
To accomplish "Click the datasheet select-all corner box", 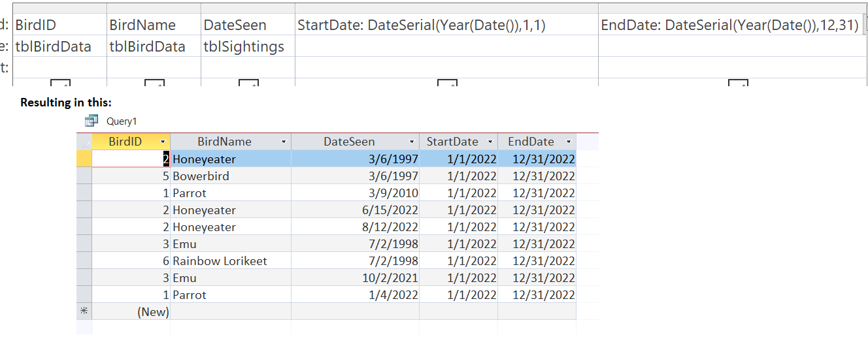I will (x=84, y=142).
